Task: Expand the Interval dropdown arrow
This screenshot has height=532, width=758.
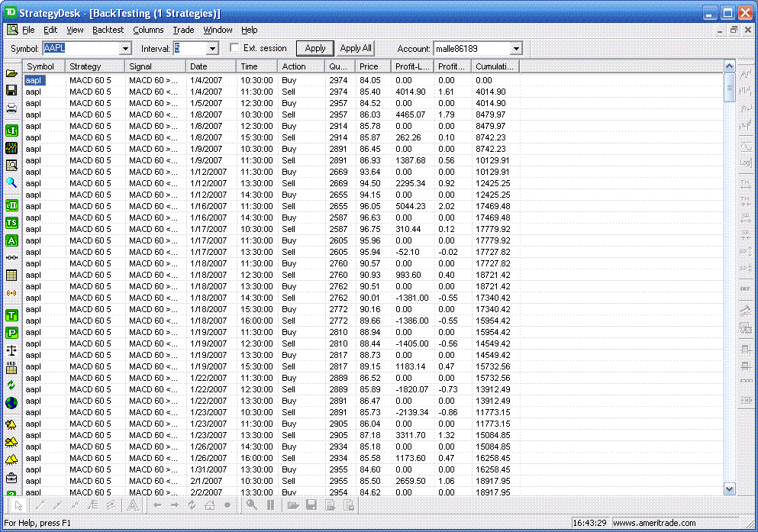Action: pos(212,48)
